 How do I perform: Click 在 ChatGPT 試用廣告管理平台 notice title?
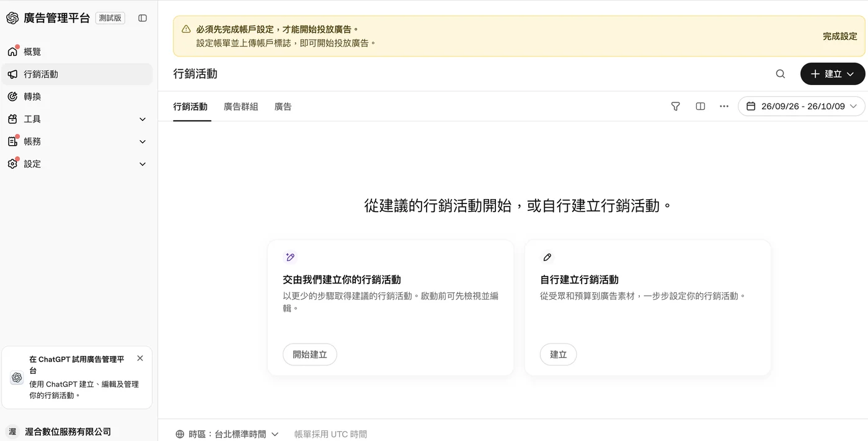[77, 364]
